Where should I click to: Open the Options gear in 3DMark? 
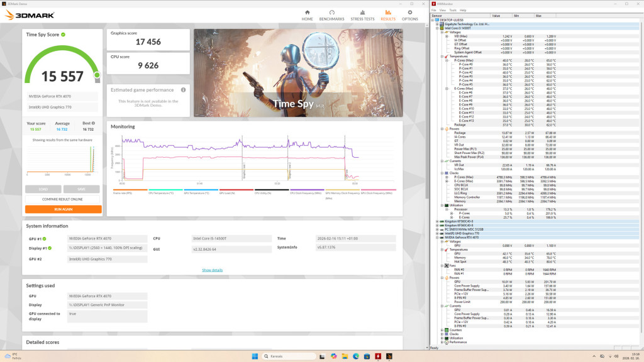tap(409, 14)
